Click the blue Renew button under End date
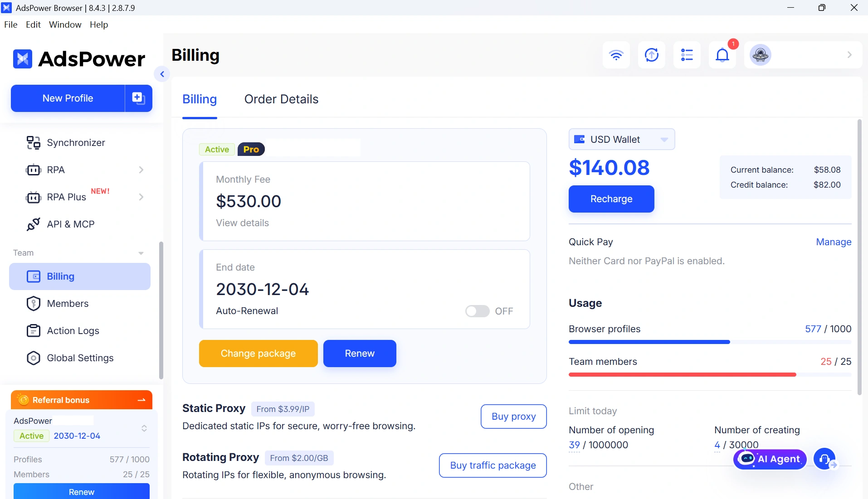This screenshot has width=868, height=499. (x=360, y=354)
